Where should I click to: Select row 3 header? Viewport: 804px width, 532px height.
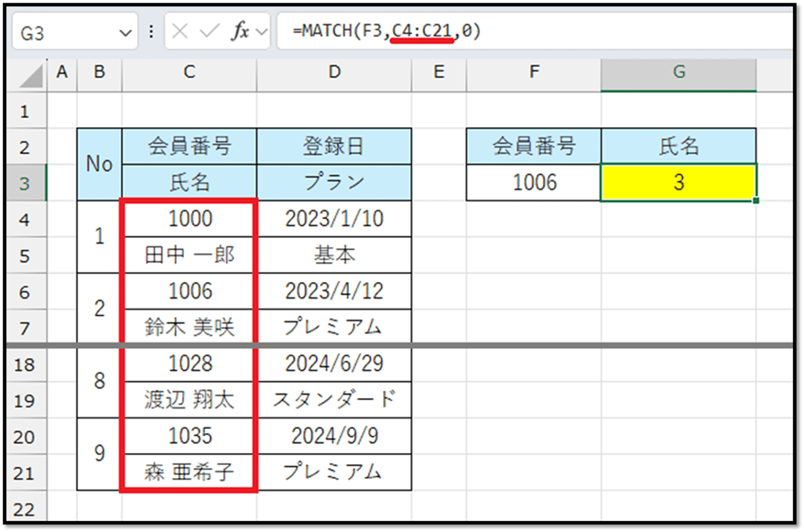coord(25,183)
